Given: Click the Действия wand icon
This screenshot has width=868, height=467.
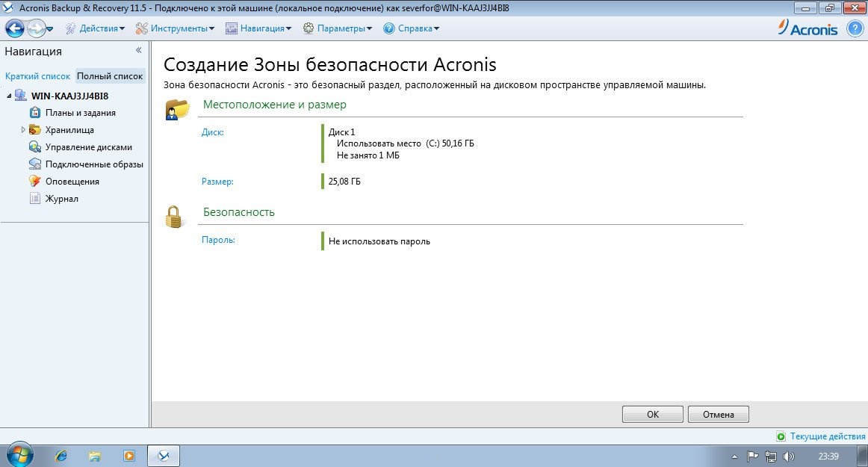Looking at the screenshot, I should point(70,28).
